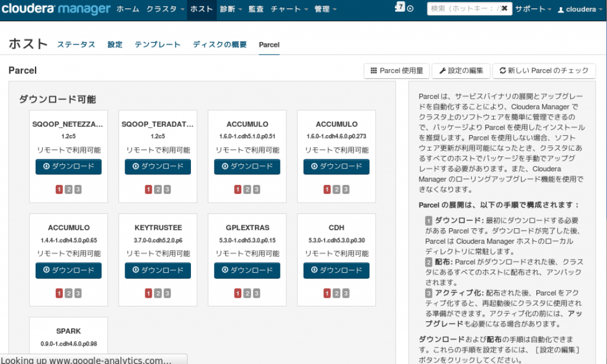The width and height of the screenshot is (607, 364).
Task: Click the 設定の編集 button
Action: point(461,71)
